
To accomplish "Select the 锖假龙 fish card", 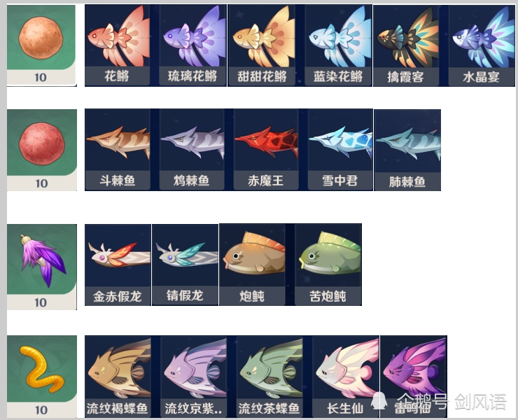I will (185, 265).
